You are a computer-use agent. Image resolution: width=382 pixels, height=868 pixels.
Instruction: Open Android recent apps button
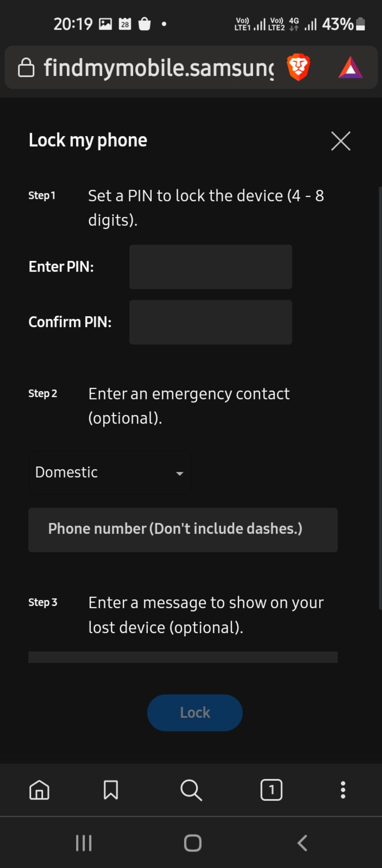click(x=84, y=843)
